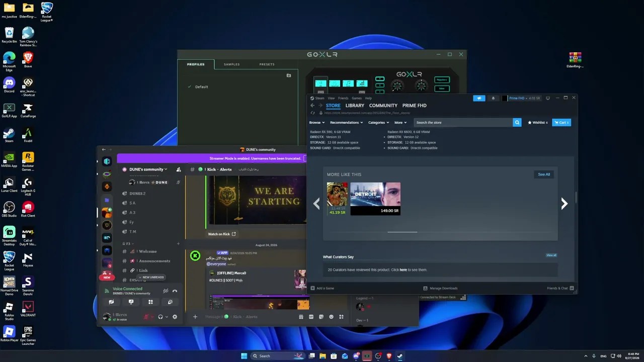This screenshot has width=644, height=362.
Task: Invite people to DUNE's community server
Action: point(179,169)
